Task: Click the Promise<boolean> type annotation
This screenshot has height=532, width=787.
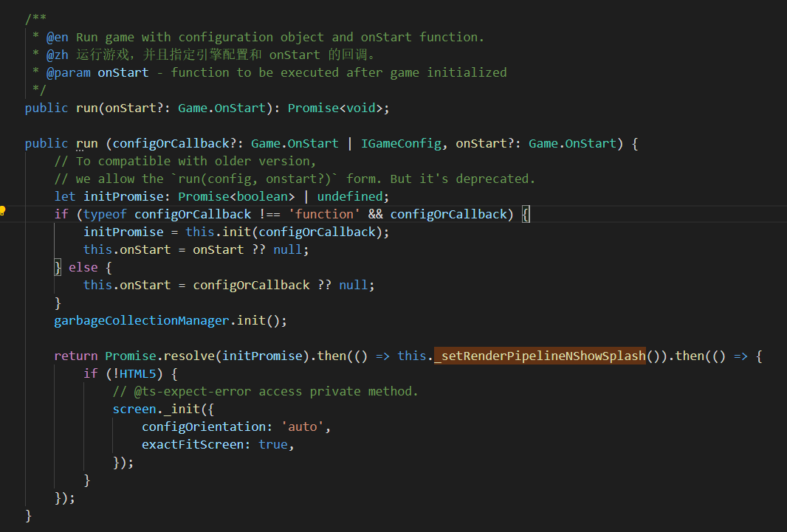Action: [x=236, y=196]
